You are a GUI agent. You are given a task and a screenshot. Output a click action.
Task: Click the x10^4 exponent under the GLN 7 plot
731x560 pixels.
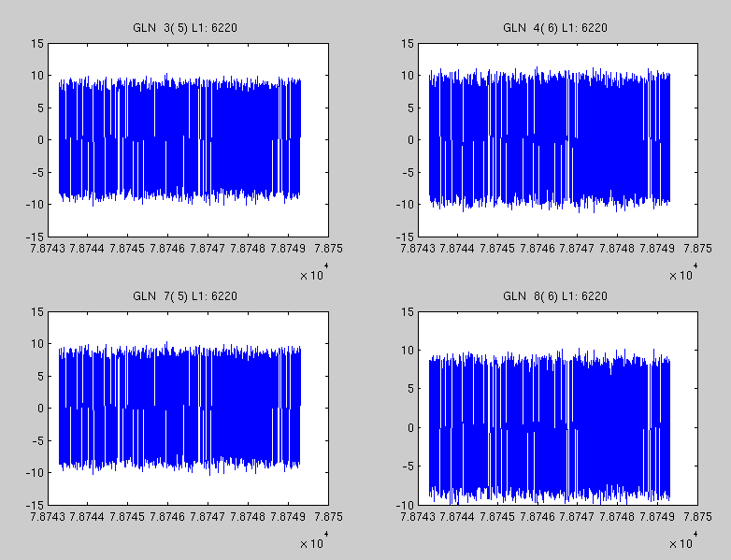click(x=313, y=541)
